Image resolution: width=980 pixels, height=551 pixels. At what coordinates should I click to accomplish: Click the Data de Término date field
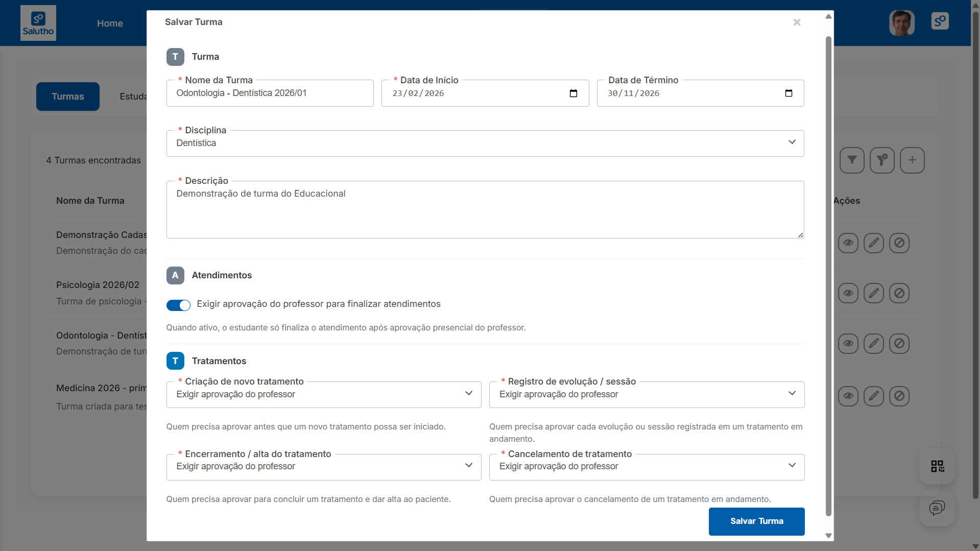pyautogui.click(x=700, y=93)
